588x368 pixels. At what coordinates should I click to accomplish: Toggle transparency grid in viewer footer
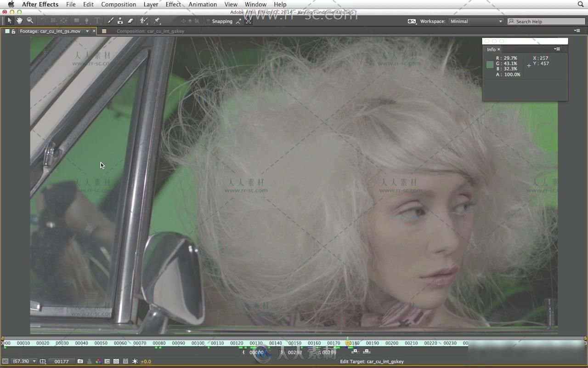click(x=116, y=362)
